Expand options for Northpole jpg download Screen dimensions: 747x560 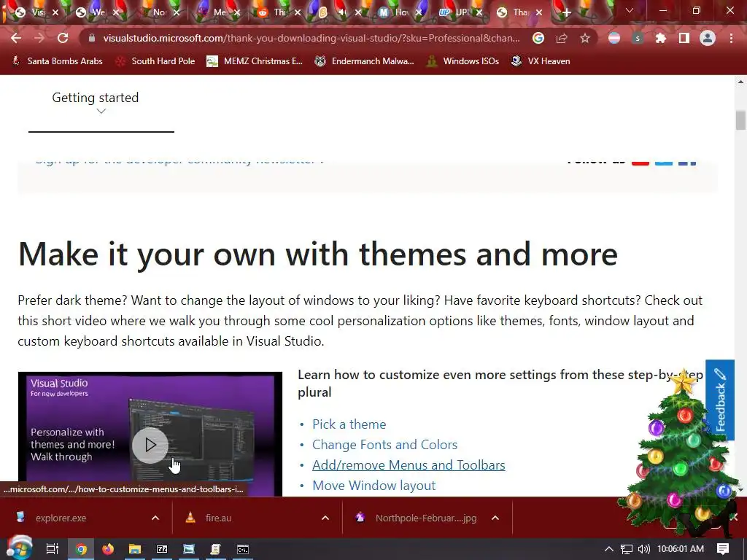point(495,518)
